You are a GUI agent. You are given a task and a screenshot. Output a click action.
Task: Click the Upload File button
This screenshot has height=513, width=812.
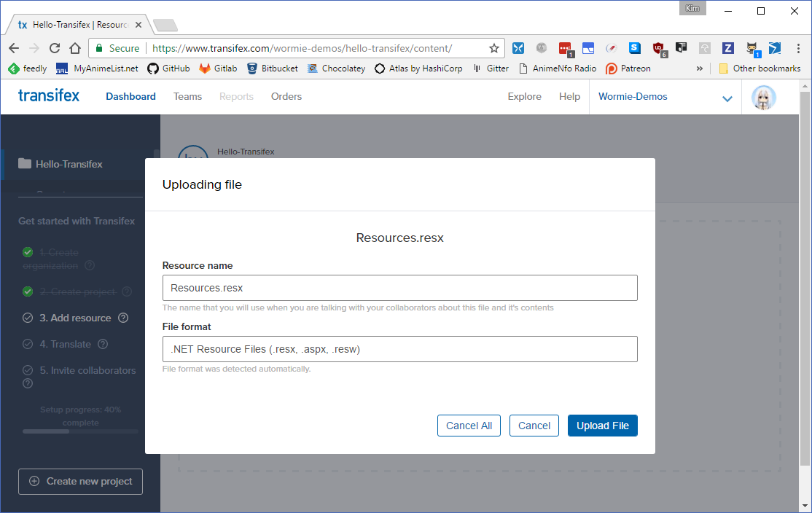602,426
